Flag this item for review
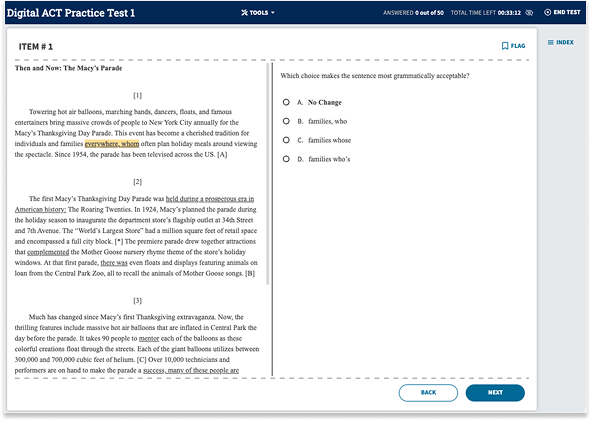591x421 pixels. (513, 46)
